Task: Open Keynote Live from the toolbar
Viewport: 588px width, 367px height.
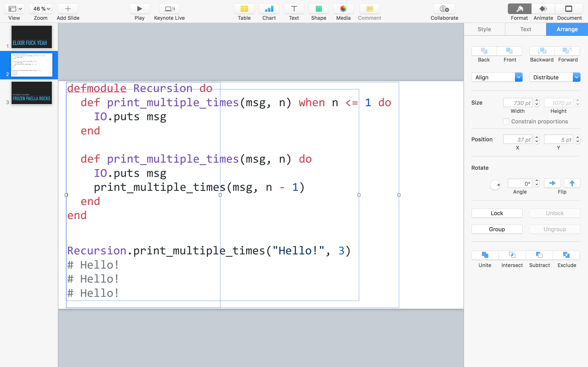Action: tap(169, 9)
